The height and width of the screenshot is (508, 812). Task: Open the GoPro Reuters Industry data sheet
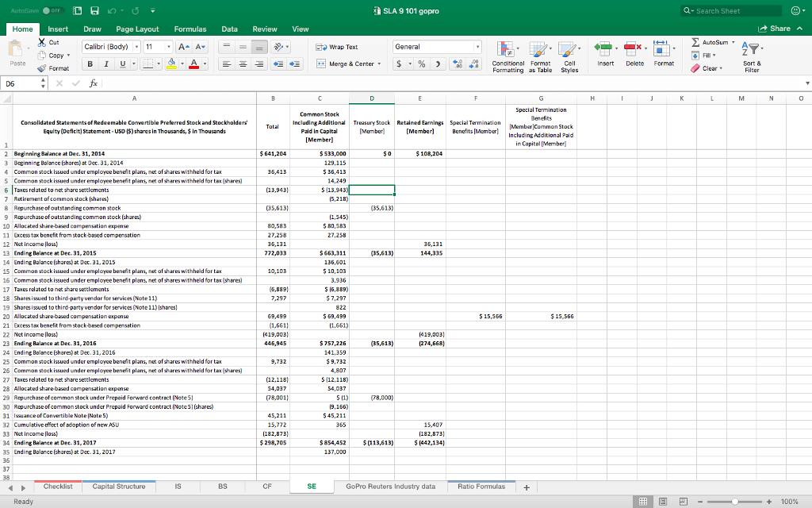(392, 485)
